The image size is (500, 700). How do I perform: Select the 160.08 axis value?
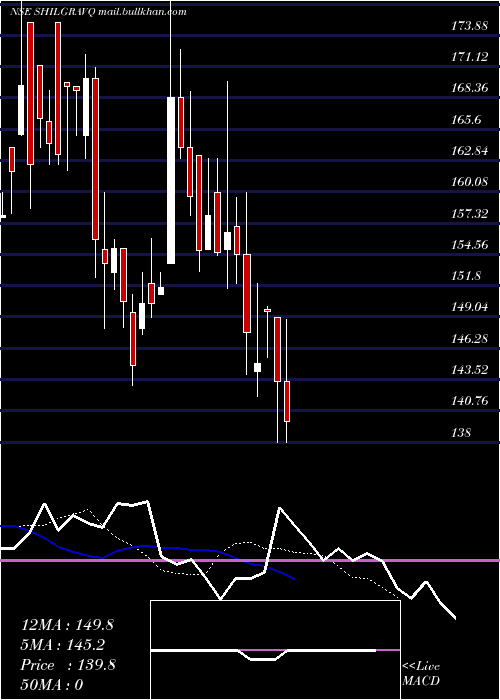[x=469, y=182]
